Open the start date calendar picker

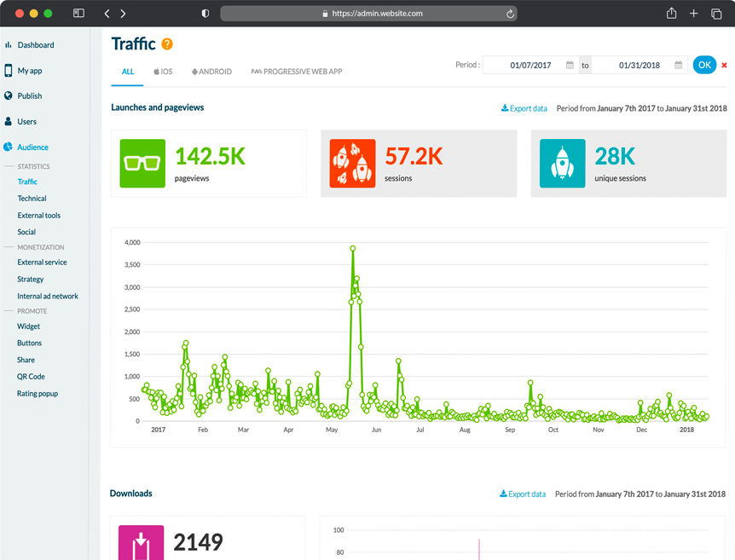(x=570, y=65)
